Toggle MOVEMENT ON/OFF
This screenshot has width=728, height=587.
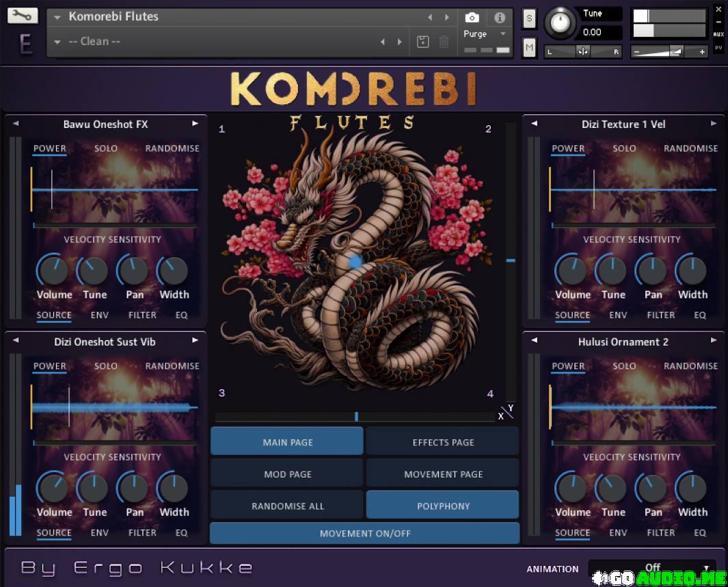[365, 533]
